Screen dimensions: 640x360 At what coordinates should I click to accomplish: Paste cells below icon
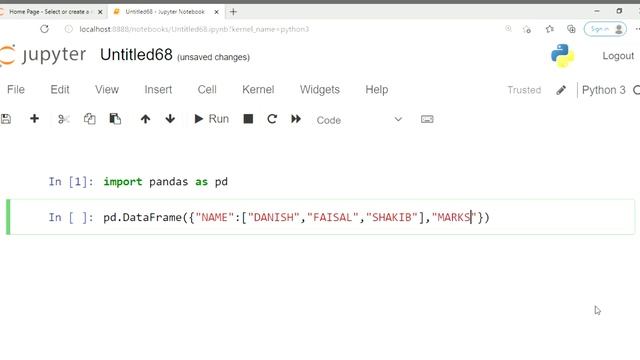[115, 119]
